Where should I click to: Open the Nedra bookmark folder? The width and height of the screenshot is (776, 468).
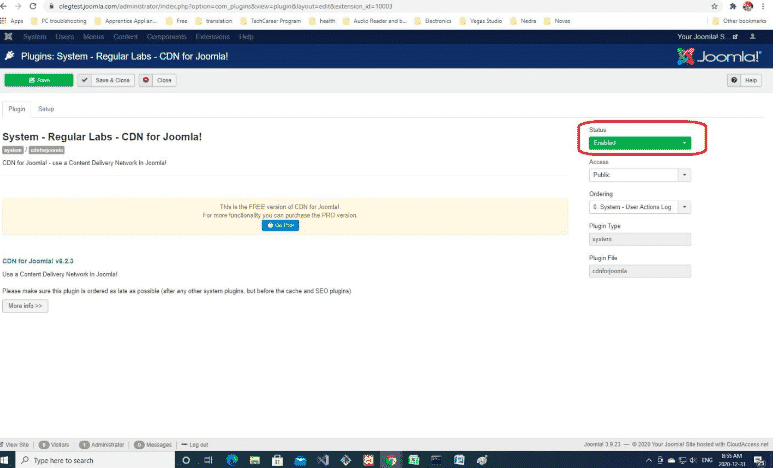[523, 21]
